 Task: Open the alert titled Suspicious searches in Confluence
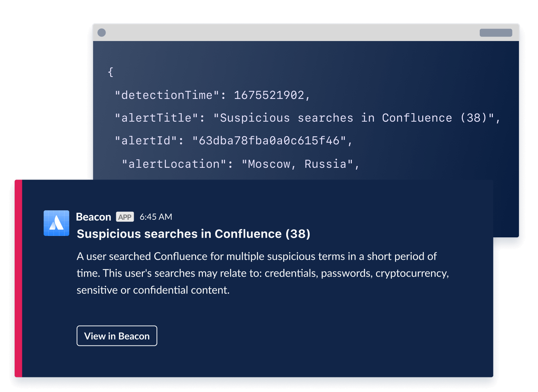193,233
